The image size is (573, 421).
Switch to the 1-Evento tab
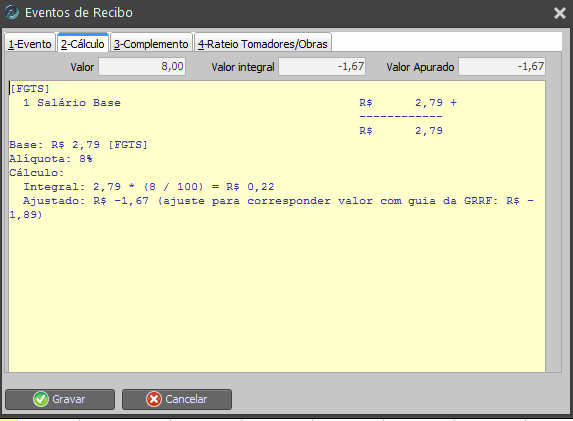[x=30, y=44]
